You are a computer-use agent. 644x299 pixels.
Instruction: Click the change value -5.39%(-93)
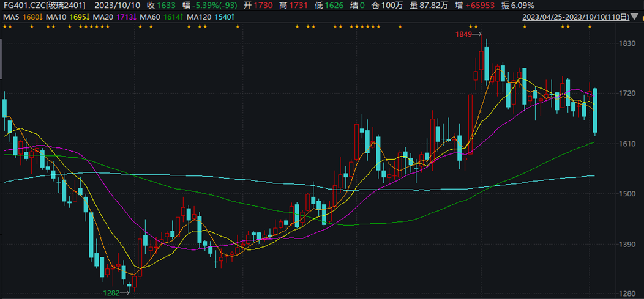214,6
